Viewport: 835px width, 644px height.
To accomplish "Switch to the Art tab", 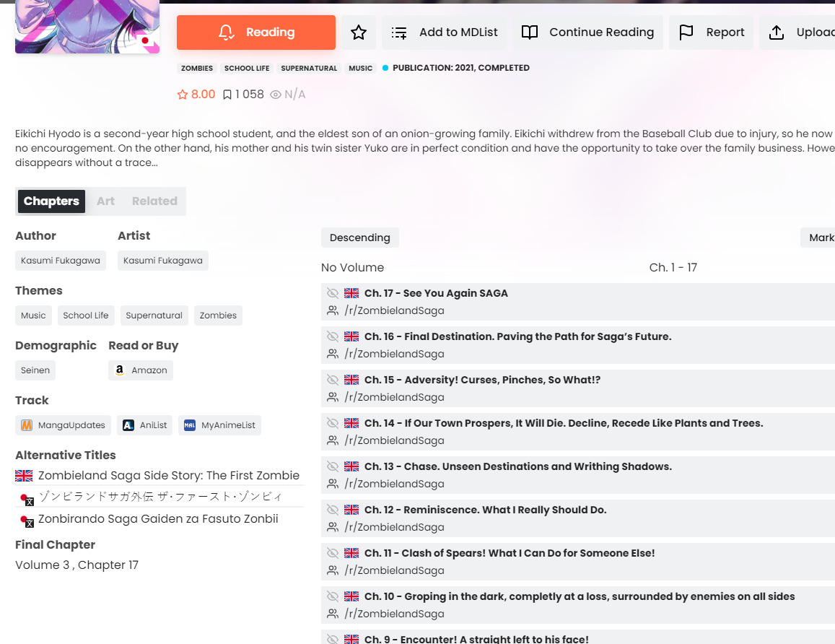I will [105, 201].
